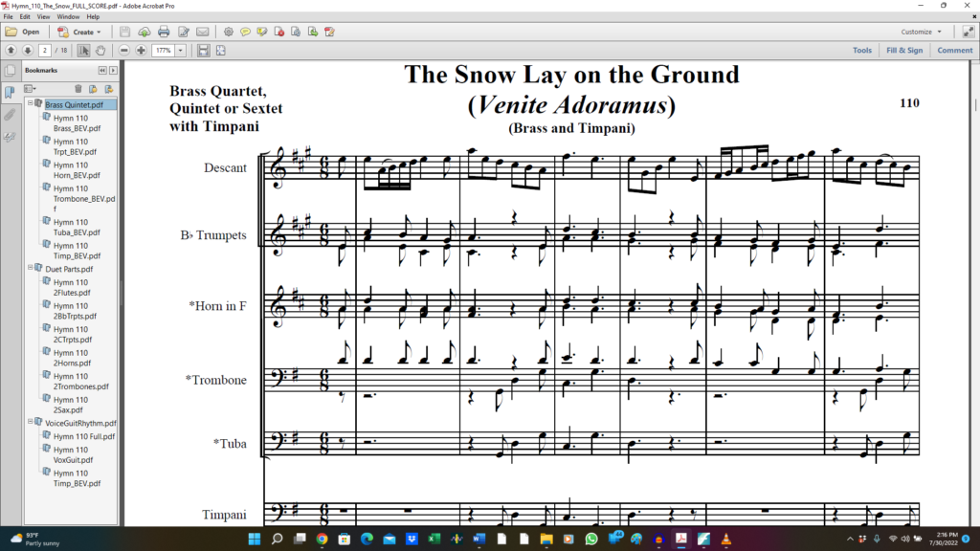Activate the Hand pan tool

coord(100,51)
